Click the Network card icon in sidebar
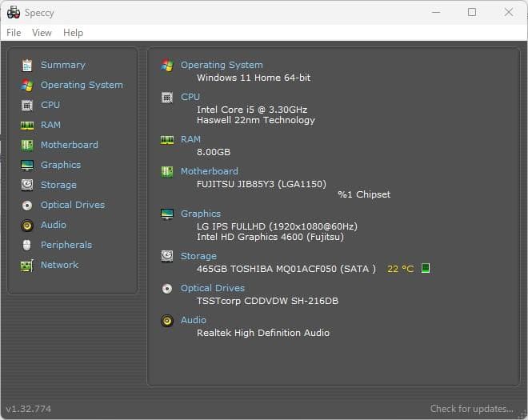The height and width of the screenshot is (420, 528). click(27, 265)
